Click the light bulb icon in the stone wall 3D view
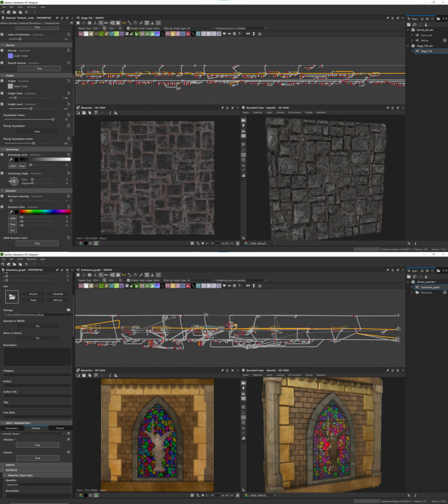The image size is (448, 504). tap(243, 126)
